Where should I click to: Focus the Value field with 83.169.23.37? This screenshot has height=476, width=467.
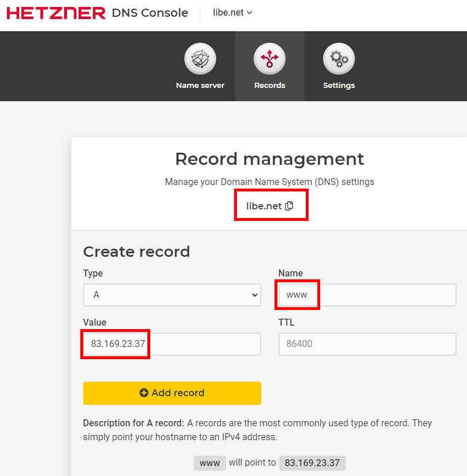[172, 344]
